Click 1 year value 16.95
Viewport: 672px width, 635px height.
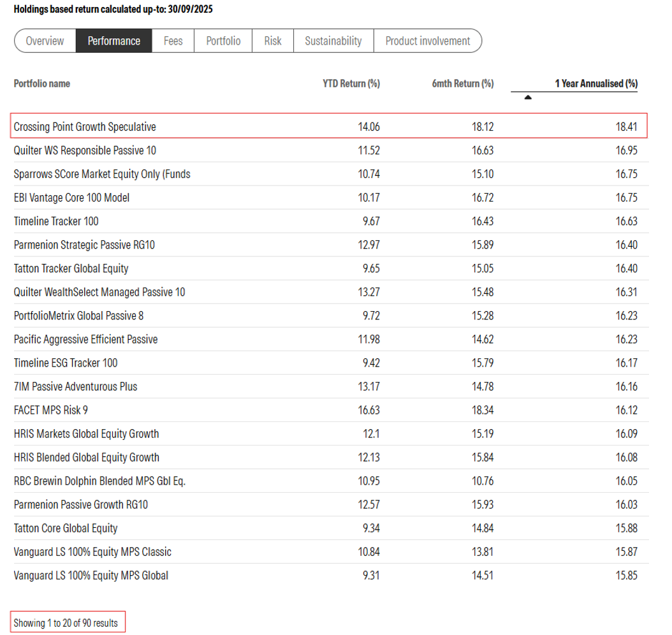[627, 150]
